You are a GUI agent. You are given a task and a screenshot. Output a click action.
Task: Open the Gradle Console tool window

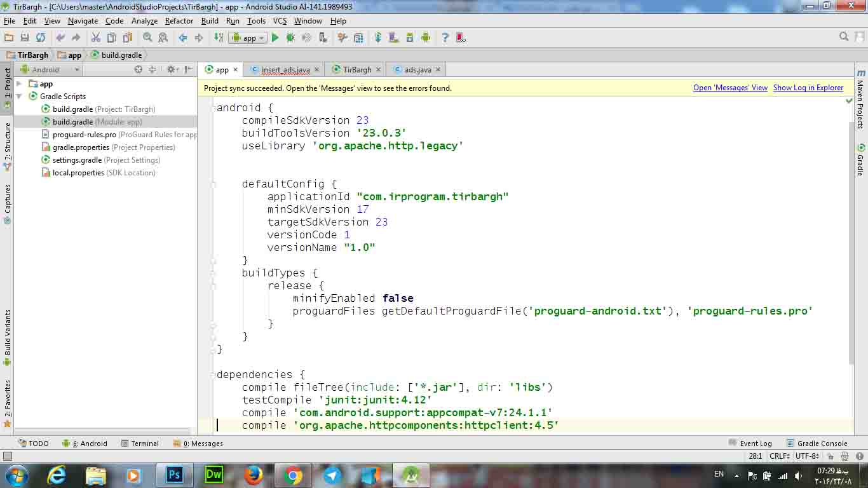point(817,444)
